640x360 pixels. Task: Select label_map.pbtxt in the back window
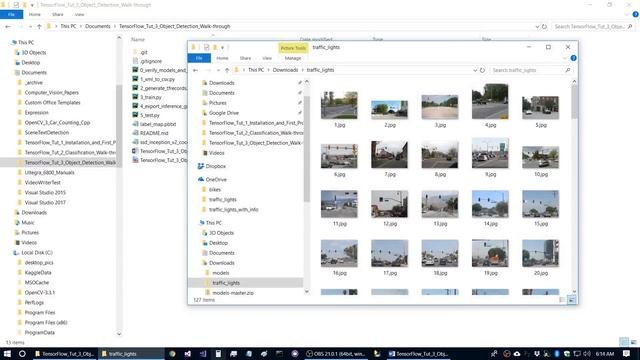[158, 124]
